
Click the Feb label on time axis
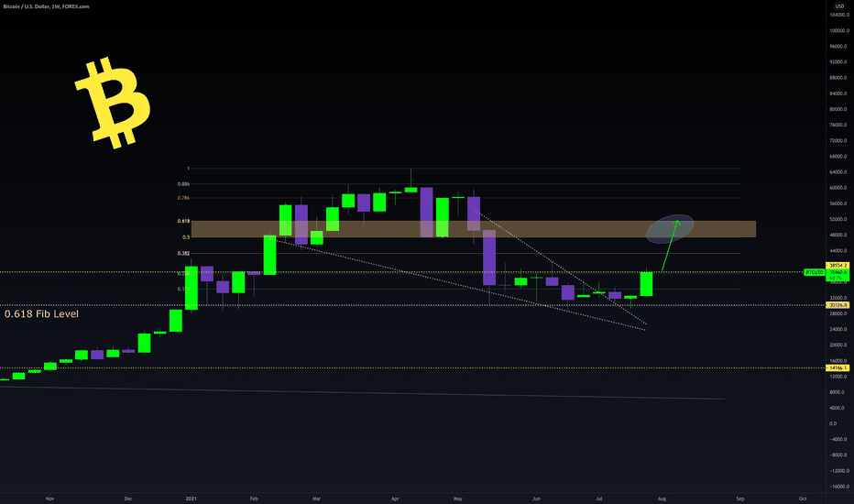253,499
